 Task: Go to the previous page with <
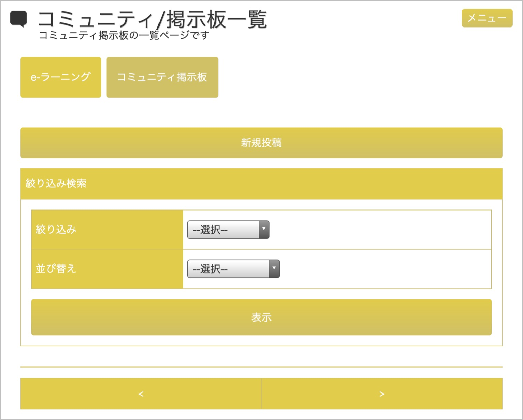pos(141,394)
